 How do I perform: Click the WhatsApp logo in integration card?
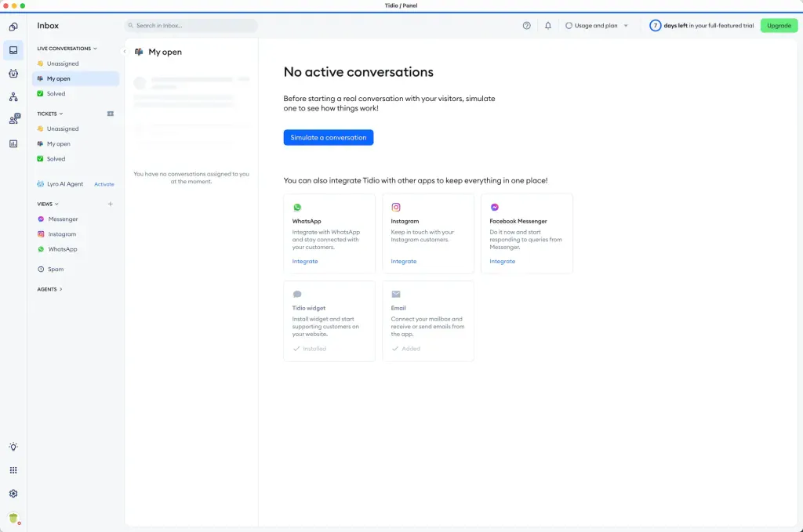pyautogui.click(x=297, y=207)
